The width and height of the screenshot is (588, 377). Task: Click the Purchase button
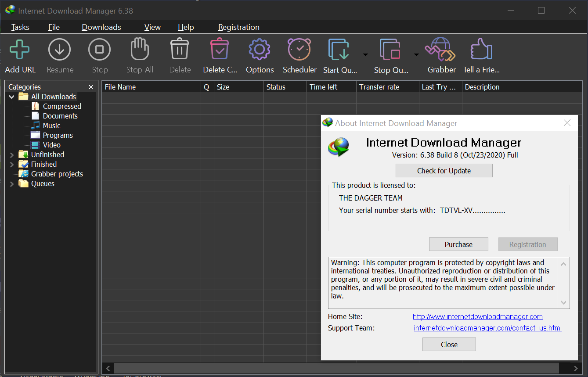pos(458,244)
